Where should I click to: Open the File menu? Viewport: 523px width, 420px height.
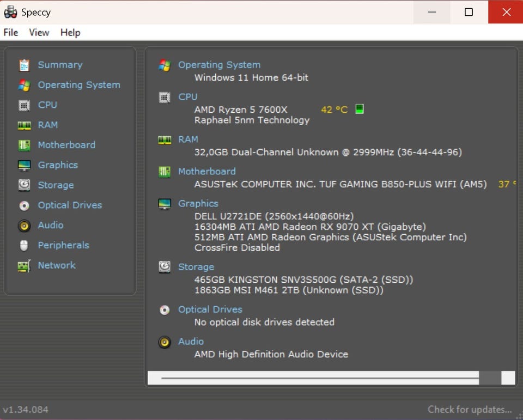[11, 32]
